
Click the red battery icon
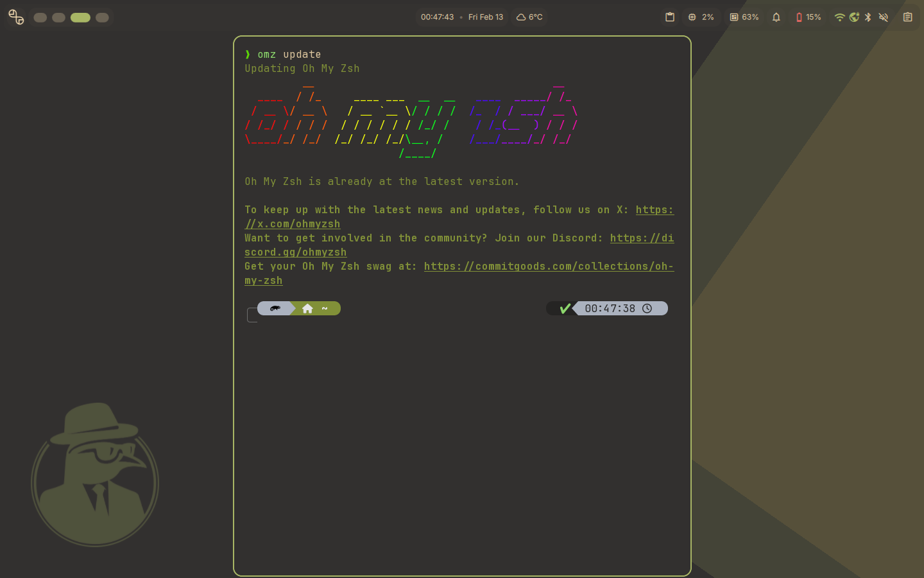pos(799,17)
